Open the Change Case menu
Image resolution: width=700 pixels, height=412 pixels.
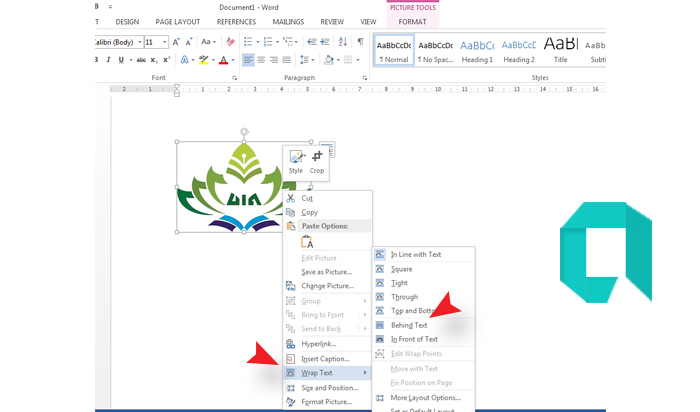pyautogui.click(x=208, y=42)
